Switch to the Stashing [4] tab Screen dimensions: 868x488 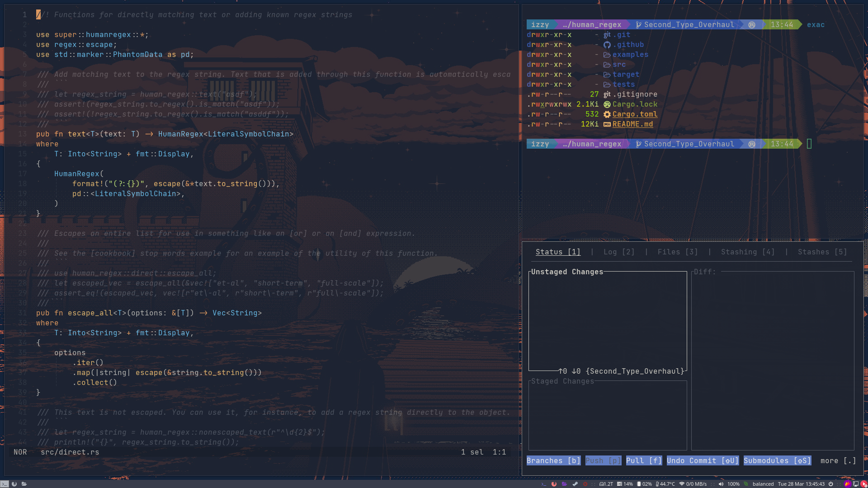747,252
